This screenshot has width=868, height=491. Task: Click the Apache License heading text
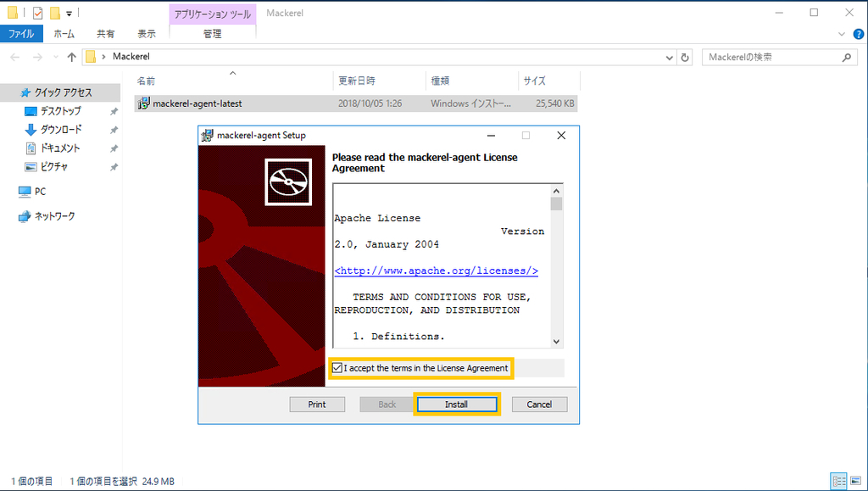[x=377, y=218]
